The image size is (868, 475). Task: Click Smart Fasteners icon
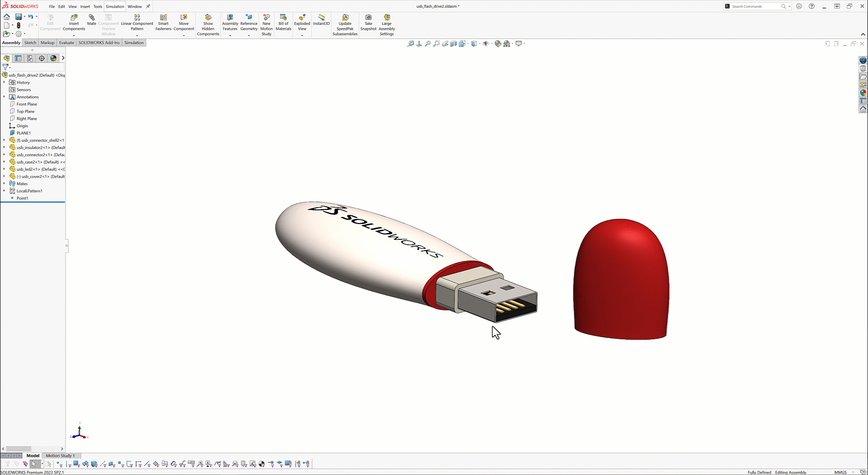tap(163, 17)
